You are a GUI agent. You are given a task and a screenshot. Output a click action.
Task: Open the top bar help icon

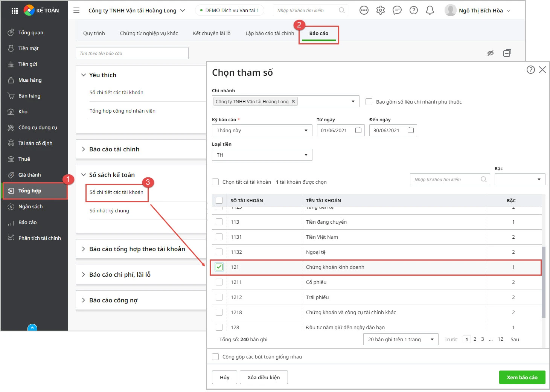click(414, 11)
